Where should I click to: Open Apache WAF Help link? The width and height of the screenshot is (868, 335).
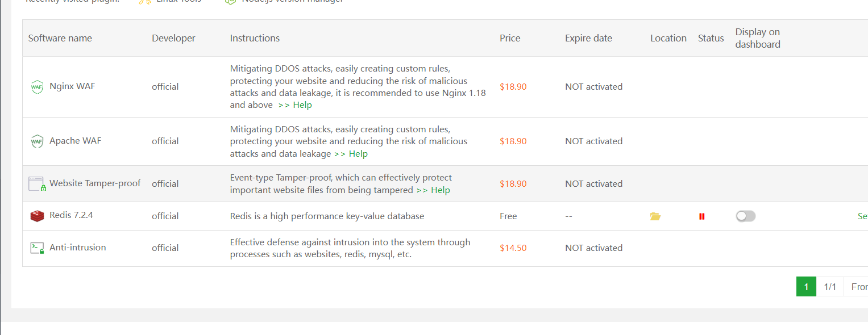(x=351, y=154)
